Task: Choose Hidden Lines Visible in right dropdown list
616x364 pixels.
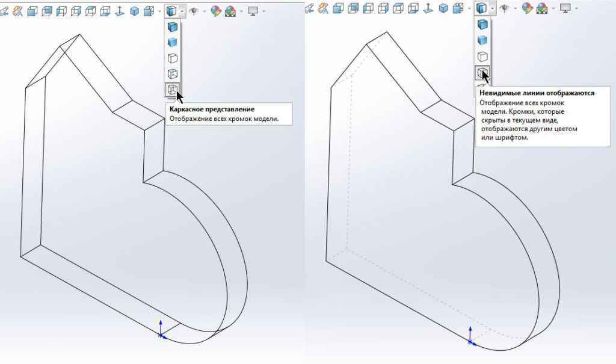Action: coord(482,73)
